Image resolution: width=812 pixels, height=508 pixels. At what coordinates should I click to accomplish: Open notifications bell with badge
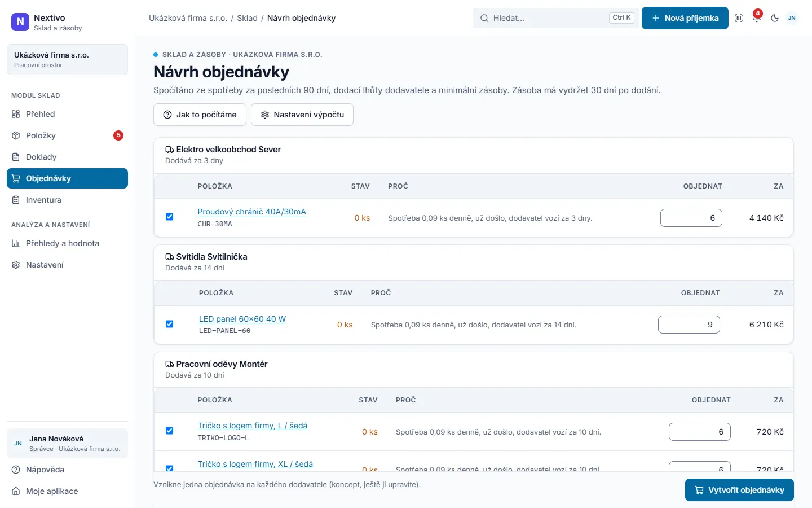click(757, 18)
